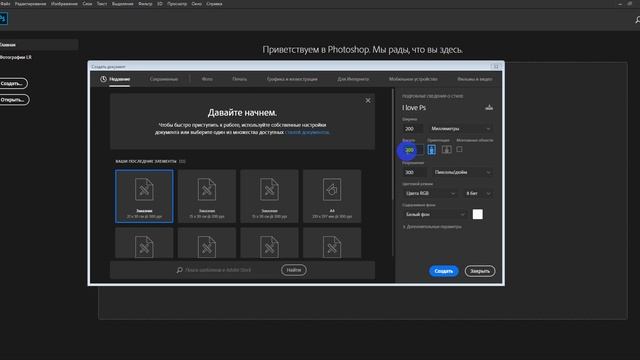This screenshot has height=360, width=640.
Task: Switch to the "Фото" presets tab
Action: (x=207, y=79)
